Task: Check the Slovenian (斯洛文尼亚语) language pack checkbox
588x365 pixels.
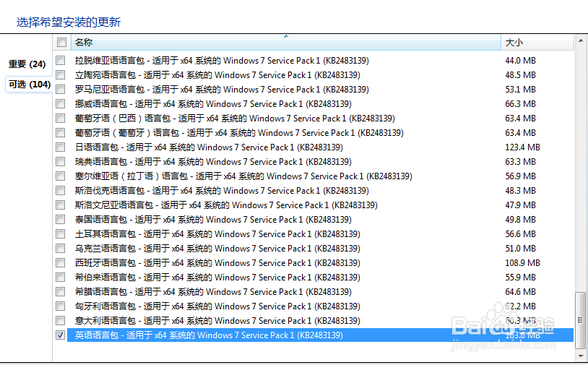Action: 61,205
